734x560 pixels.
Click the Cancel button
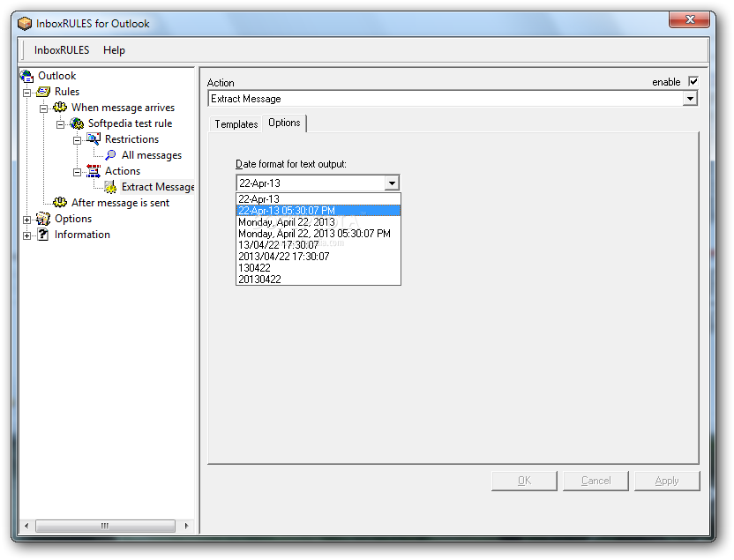(x=595, y=481)
